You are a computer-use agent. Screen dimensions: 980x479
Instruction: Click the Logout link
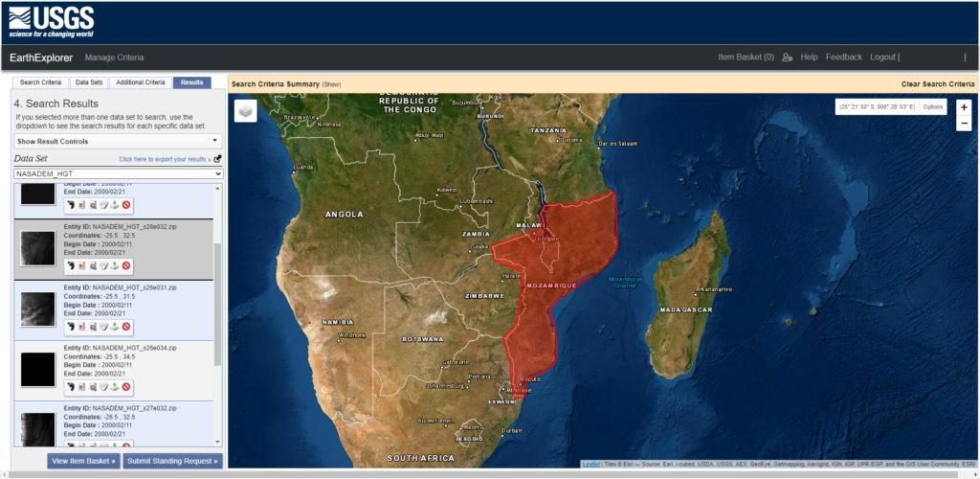click(x=883, y=57)
